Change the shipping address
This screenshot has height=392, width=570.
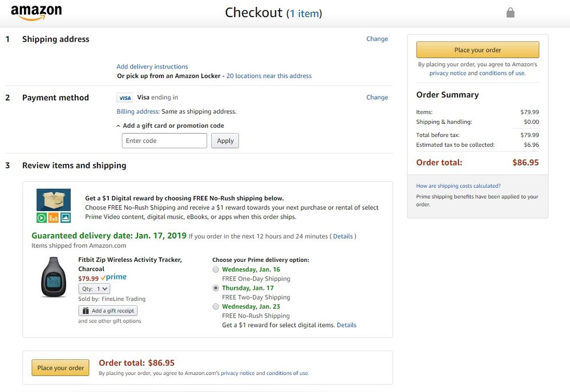pyautogui.click(x=377, y=39)
